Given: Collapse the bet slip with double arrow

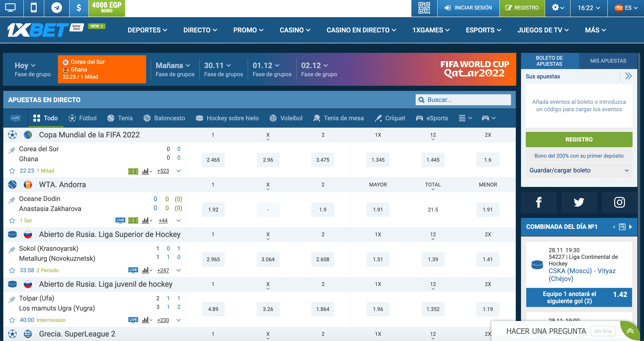Looking at the screenshot, I should [x=629, y=76].
